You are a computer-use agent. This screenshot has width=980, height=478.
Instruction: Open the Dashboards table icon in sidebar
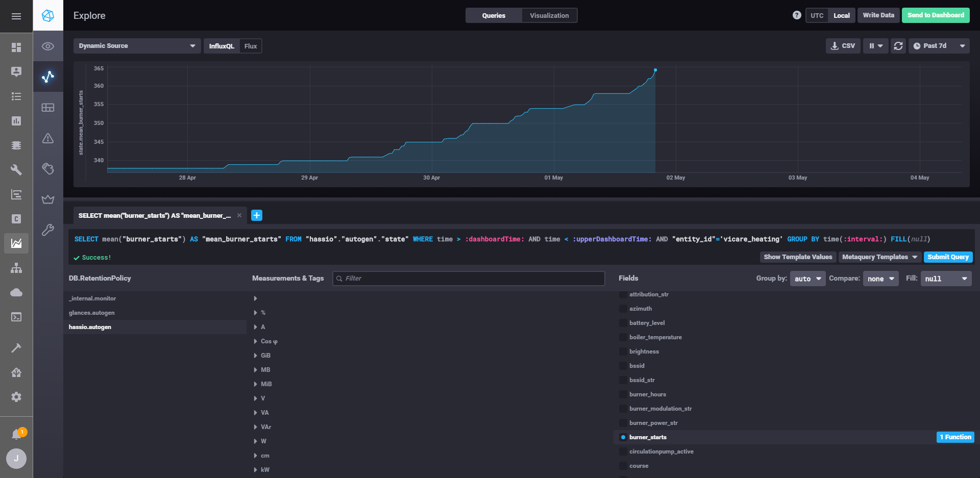[x=48, y=107]
